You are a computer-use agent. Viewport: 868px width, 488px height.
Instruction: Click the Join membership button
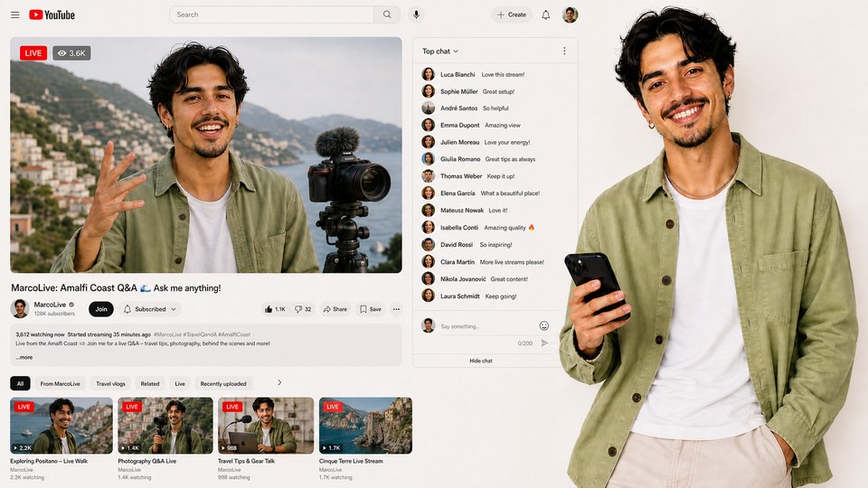(101, 309)
